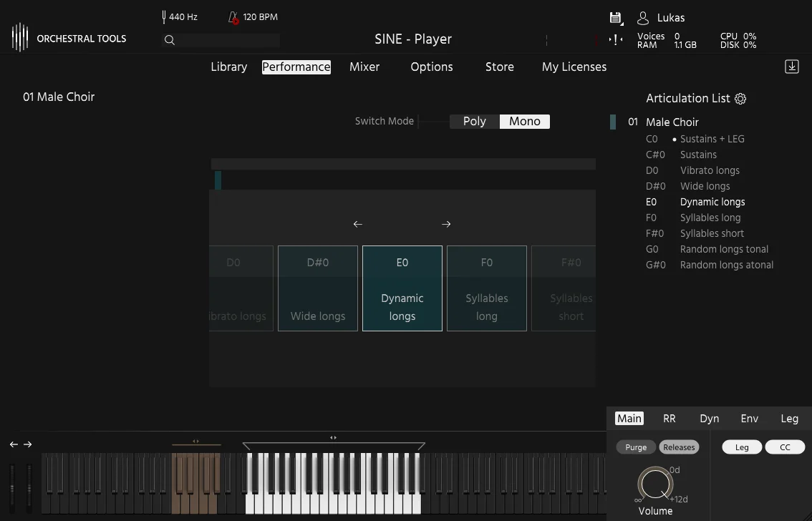This screenshot has height=521, width=812.
Task: Switch mode to Mono
Action: click(x=525, y=122)
